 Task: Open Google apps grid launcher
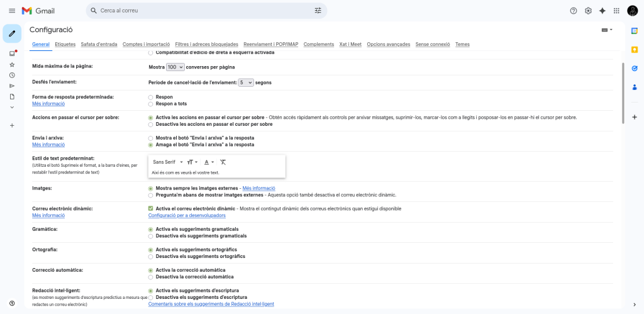click(x=616, y=11)
